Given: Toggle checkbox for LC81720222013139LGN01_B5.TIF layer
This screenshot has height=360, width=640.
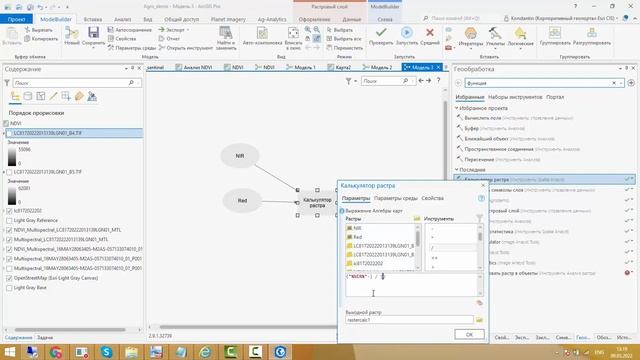Looking at the screenshot, I should pyautogui.click(x=9, y=172).
